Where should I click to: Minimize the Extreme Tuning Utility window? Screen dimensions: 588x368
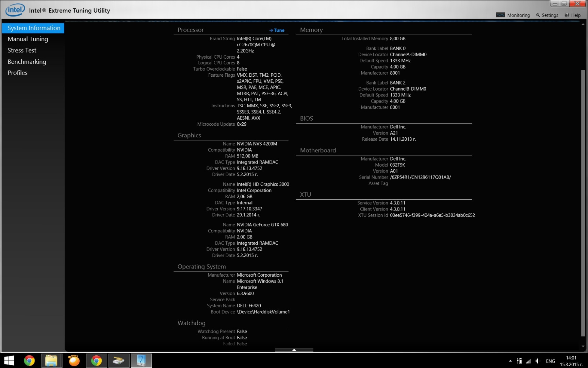click(x=555, y=4)
